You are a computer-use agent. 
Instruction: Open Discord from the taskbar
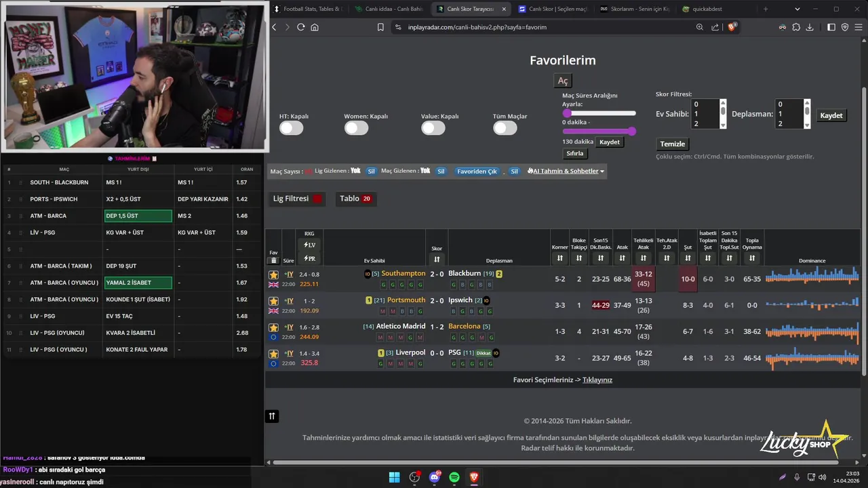click(x=435, y=477)
